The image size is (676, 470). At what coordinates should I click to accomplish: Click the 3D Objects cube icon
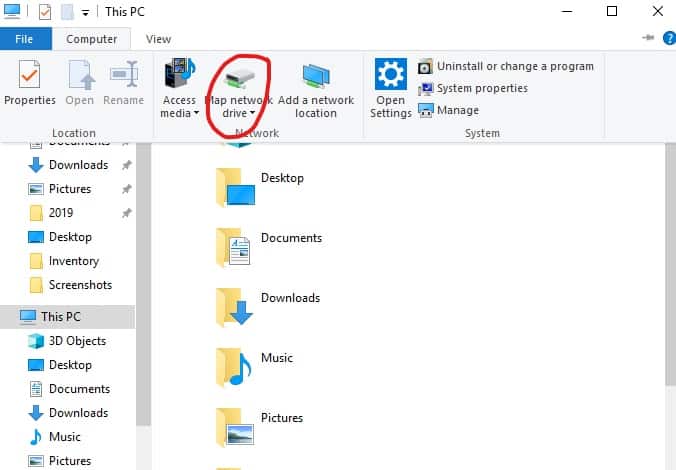[36, 341]
